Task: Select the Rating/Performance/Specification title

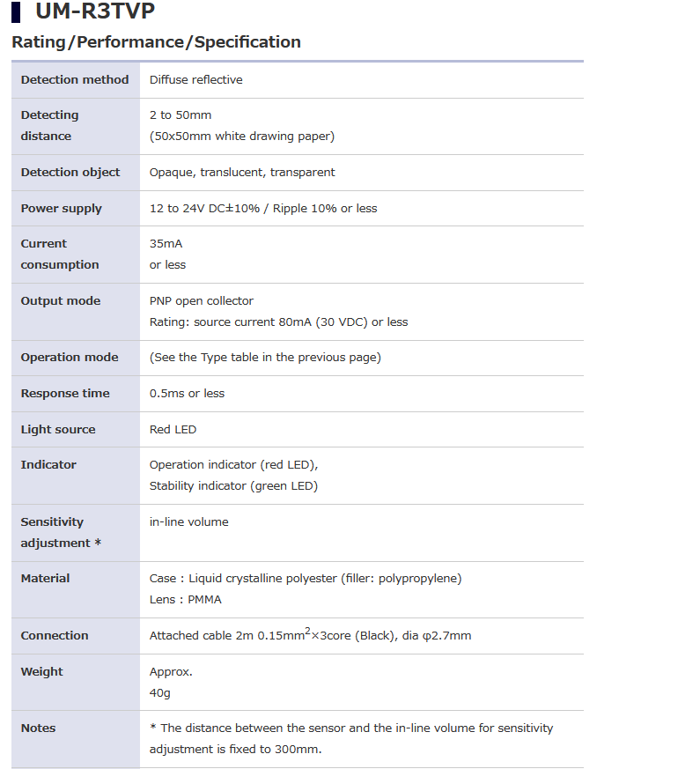Action: click(156, 42)
